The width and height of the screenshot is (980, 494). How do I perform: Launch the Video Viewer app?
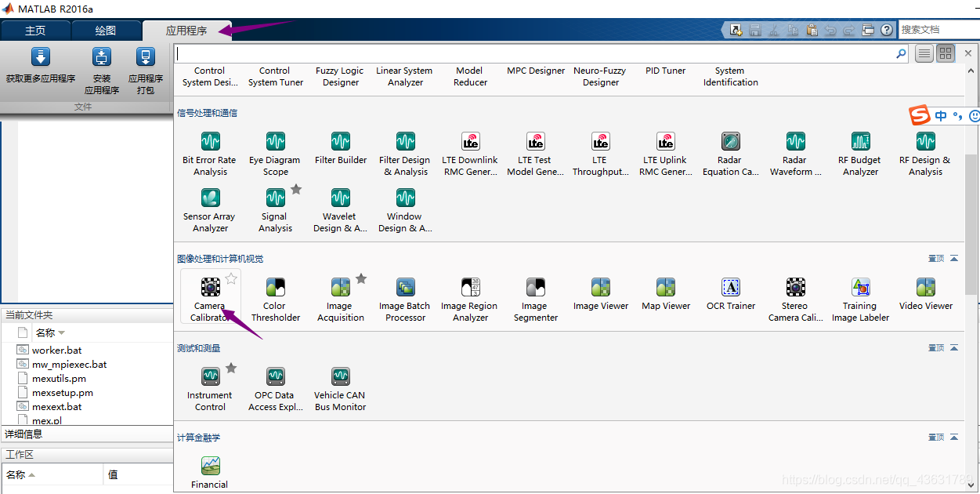click(926, 292)
